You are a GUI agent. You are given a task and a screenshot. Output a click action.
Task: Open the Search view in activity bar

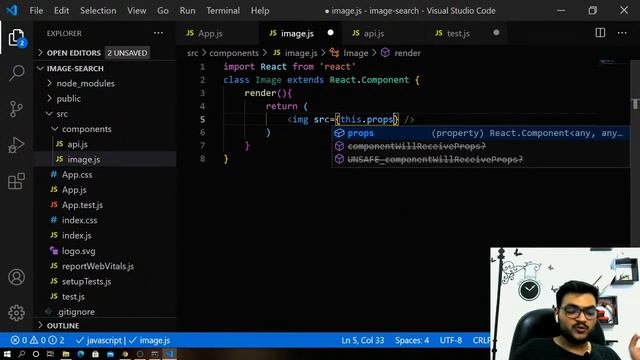(x=16, y=73)
